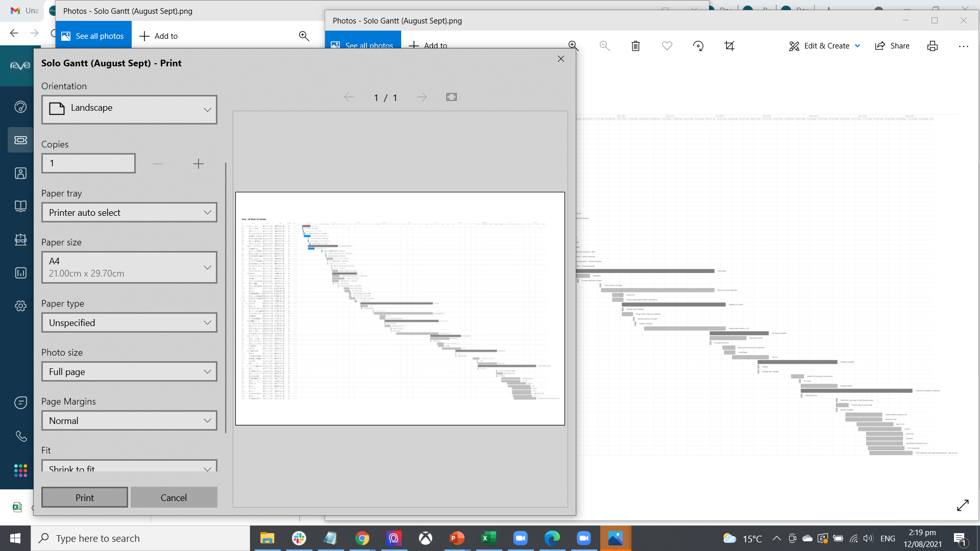This screenshot has height=551, width=980.
Task: Open the Edit & Create menu
Action: pyautogui.click(x=824, y=46)
